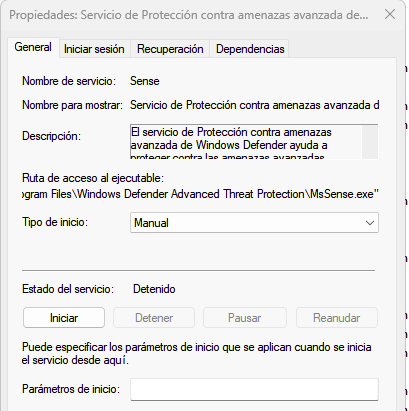Viewport: 409px width, 411px height.
Task: Click inside the Descripción text box
Action: (x=246, y=142)
